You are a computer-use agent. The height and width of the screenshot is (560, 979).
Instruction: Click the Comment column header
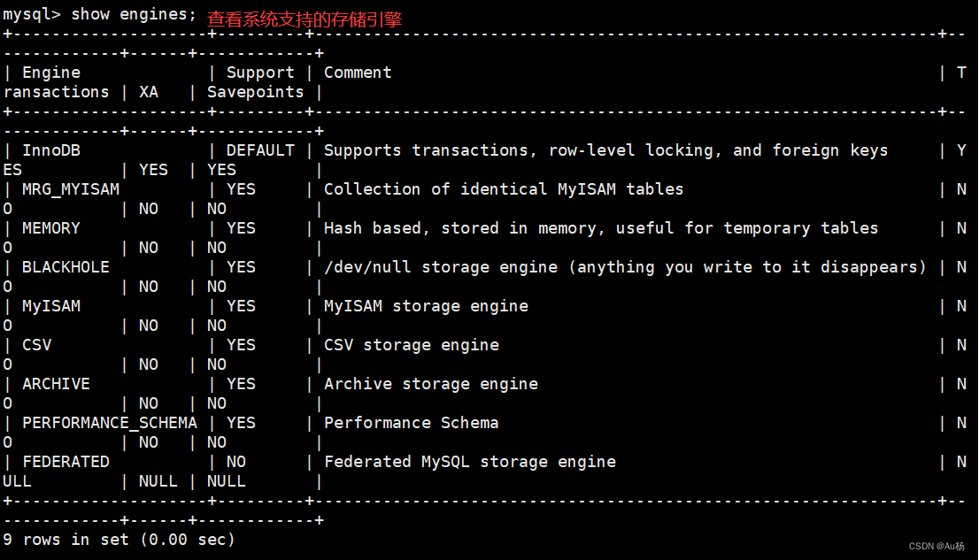[357, 73]
